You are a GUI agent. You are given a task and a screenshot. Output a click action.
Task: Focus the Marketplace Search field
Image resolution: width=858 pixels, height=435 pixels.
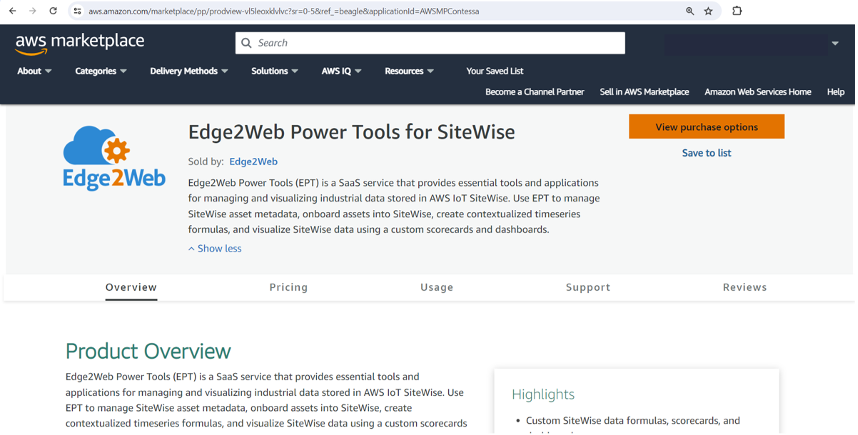[x=430, y=43]
